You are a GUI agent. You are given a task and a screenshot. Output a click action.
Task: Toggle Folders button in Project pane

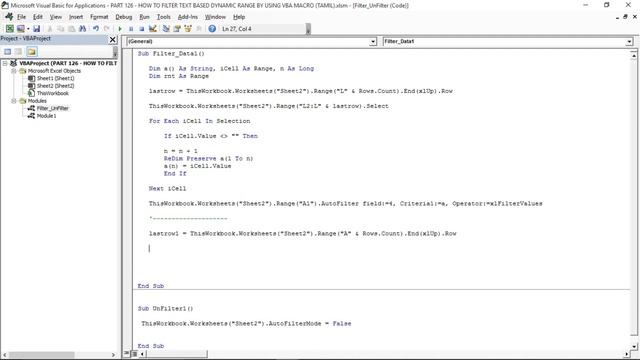click(32, 51)
